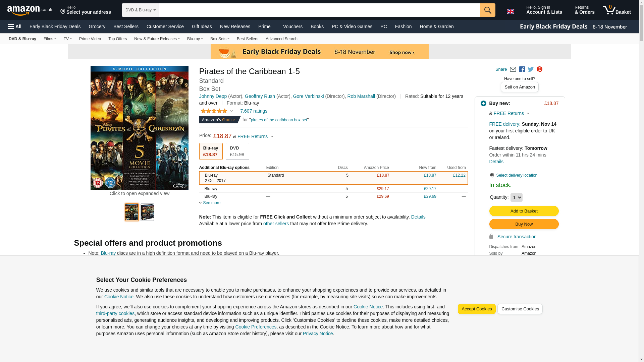Image resolution: width=644 pixels, height=362 pixels.
Task: Open DVD & Blu-ray search category dropdown
Action: pos(140,10)
